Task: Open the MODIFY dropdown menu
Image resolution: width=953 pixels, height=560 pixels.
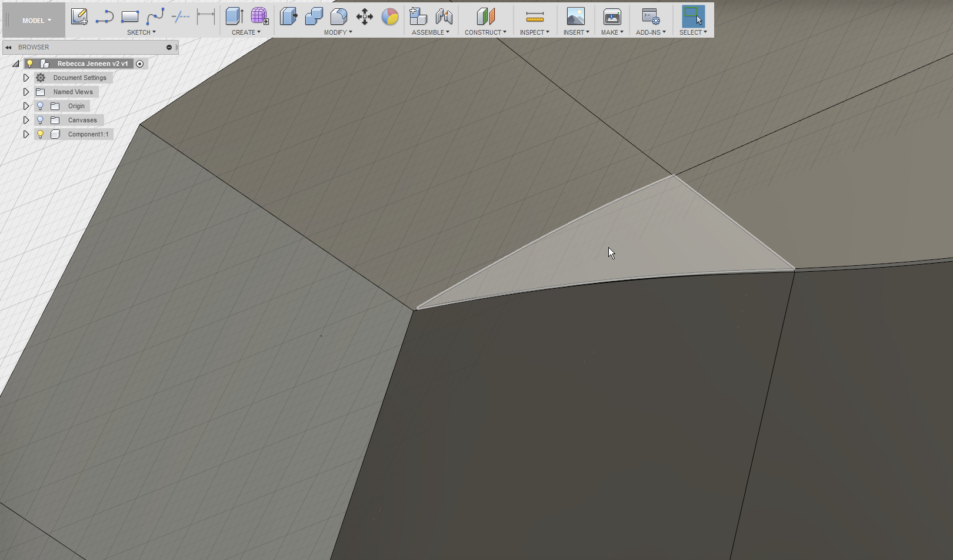Action: pos(338,32)
